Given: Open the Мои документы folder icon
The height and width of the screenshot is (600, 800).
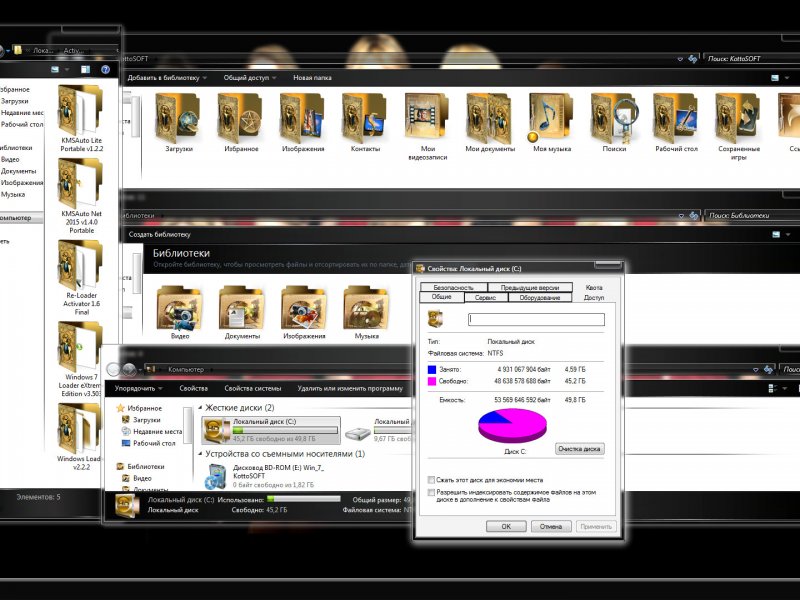Looking at the screenshot, I should point(489,118).
